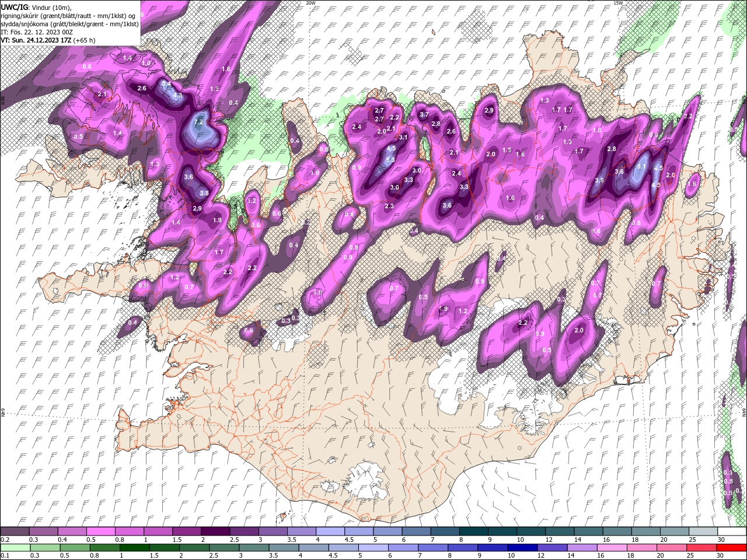Click the upper legend swatch starting at 10
The height and width of the screenshot is (560, 747).
point(531,531)
